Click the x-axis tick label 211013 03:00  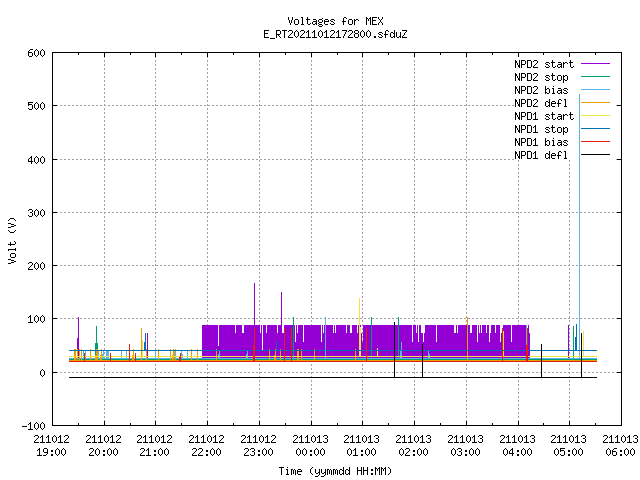tap(466, 446)
